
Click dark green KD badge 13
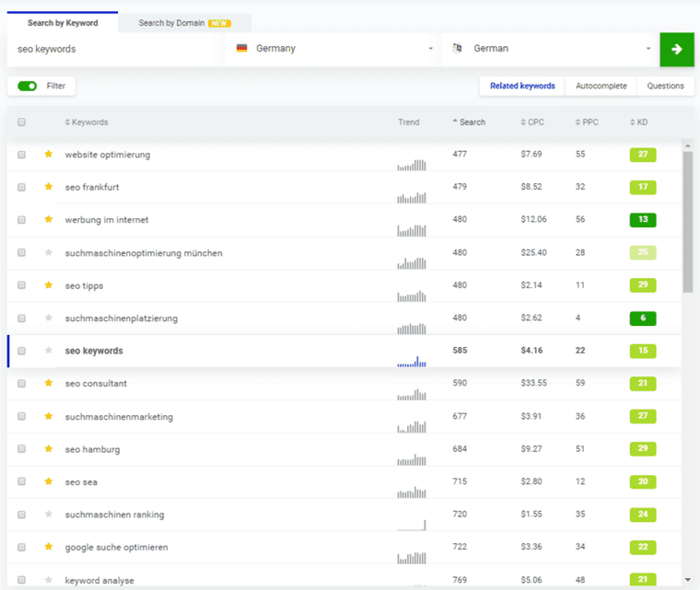pos(643,220)
